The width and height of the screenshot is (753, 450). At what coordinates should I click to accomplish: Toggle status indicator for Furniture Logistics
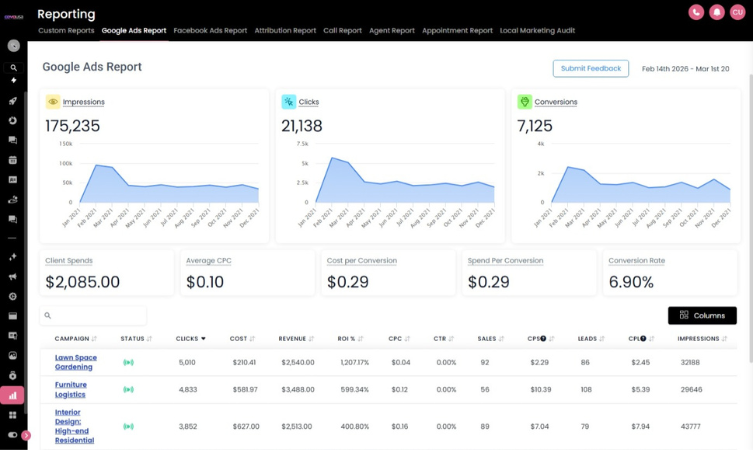click(128, 389)
